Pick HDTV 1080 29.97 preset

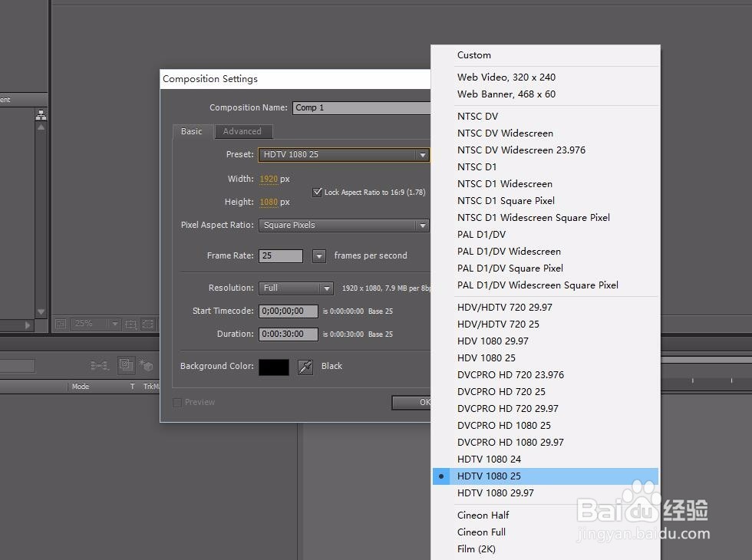click(x=546, y=492)
